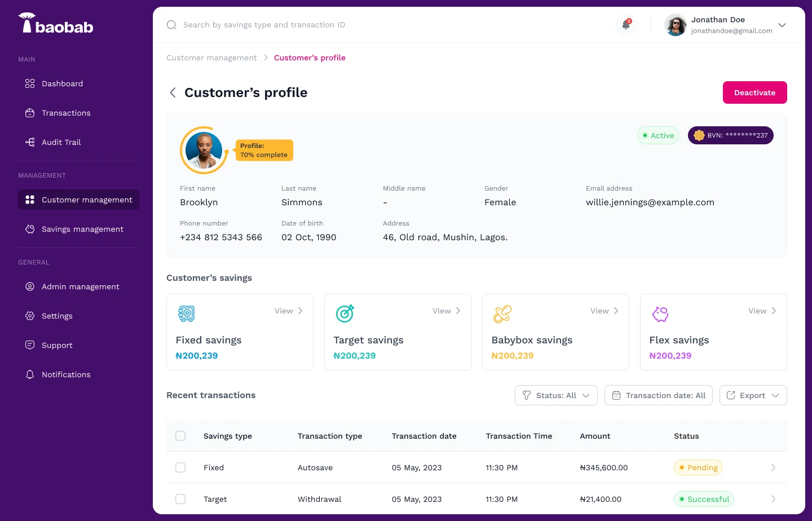The width and height of the screenshot is (812, 521).
Task: Click the Pending status badge
Action: (x=698, y=467)
